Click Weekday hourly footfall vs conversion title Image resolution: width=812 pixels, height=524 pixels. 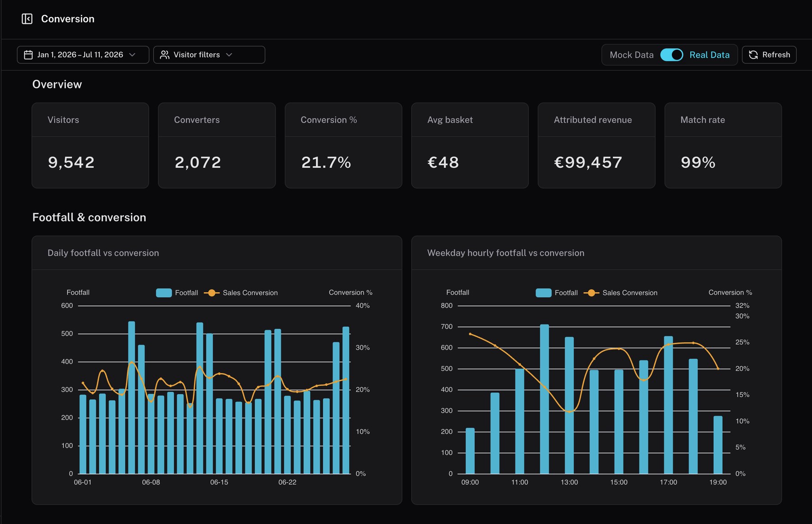(x=506, y=253)
